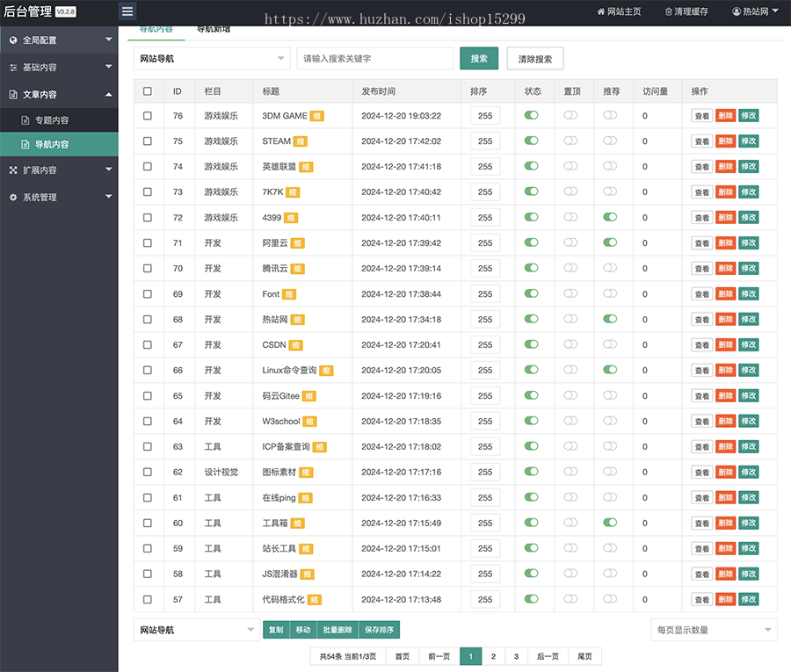Screen dimensions: 791x672
Task: Focus the 请输入搜索关键字 search field
Action: [374, 59]
